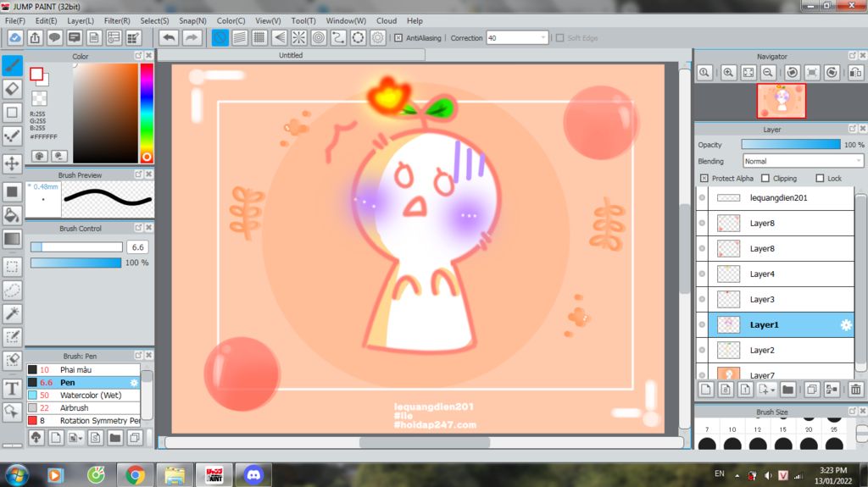The image size is (868, 487).
Task: Select the Gradient tool
Action: pyautogui.click(x=12, y=239)
